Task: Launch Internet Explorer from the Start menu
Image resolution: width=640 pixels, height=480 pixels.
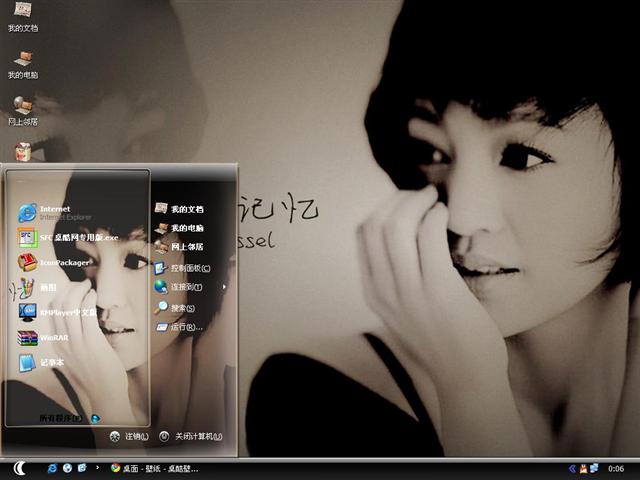Action: pos(55,213)
